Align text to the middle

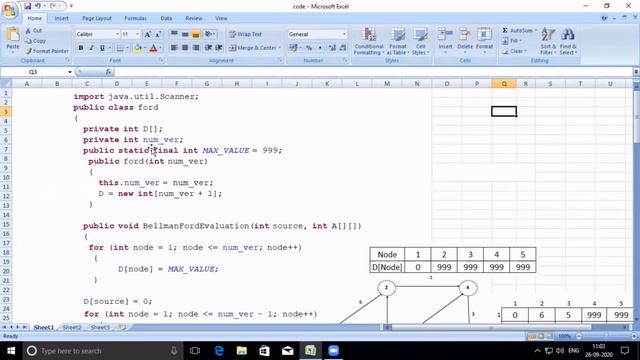[185, 34]
